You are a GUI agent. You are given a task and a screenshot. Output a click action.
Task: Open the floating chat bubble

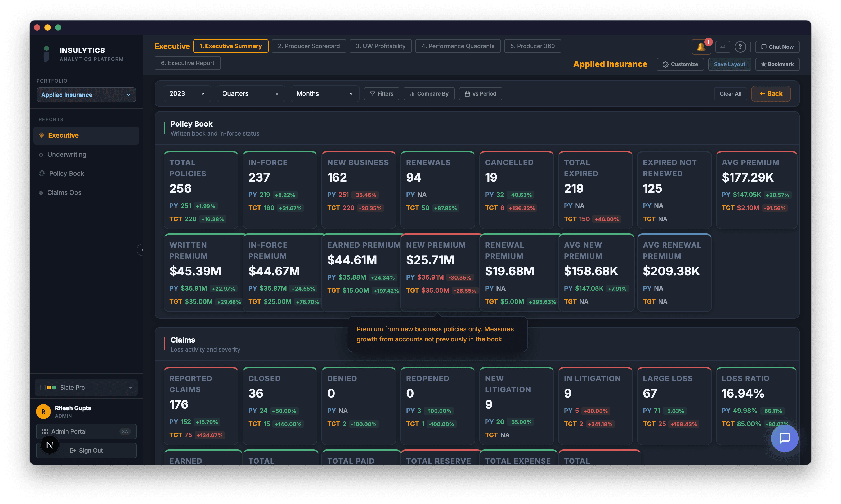point(785,438)
